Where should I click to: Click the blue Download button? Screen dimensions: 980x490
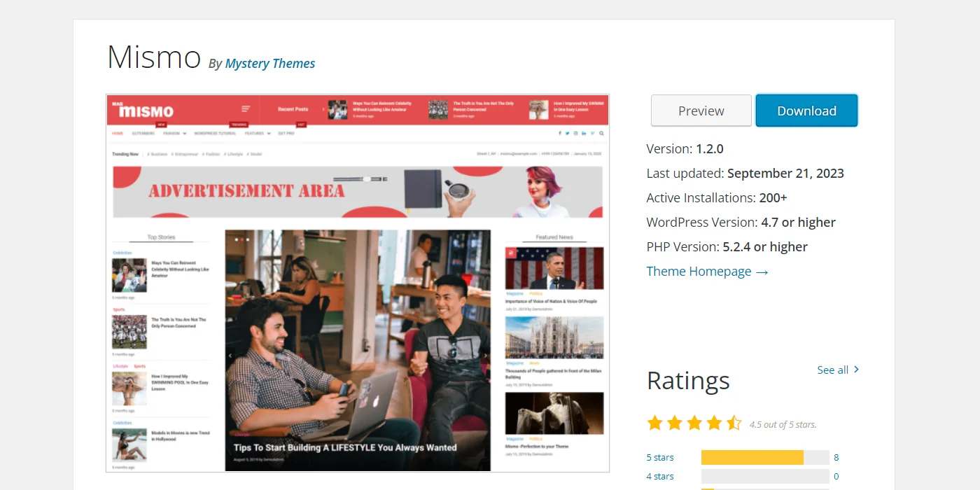[x=806, y=111]
